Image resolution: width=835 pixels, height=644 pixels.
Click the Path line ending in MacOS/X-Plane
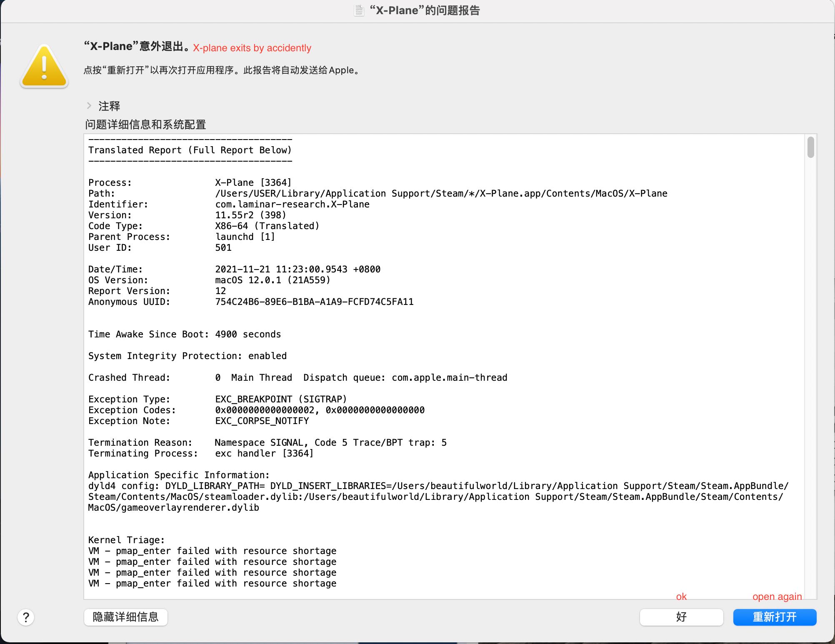(378, 193)
